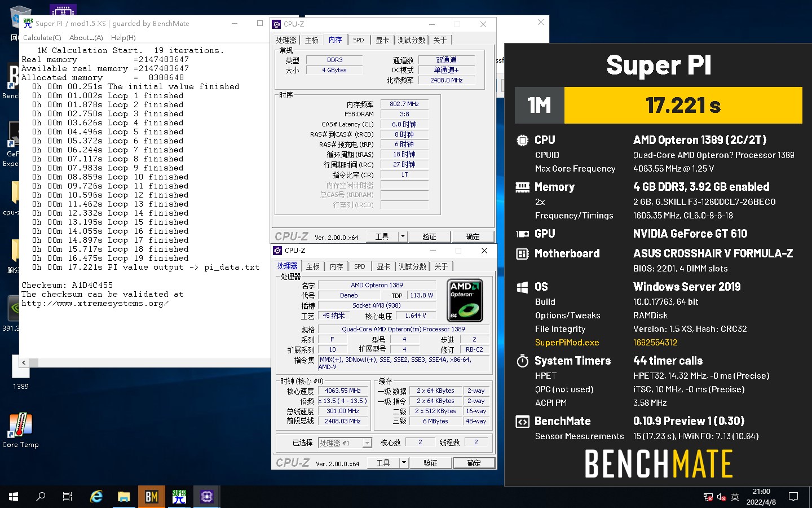The width and height of the screenshot is (812, 508).
Task: Click the hash value 1692554312 in BenchMate
Action: 655,343
